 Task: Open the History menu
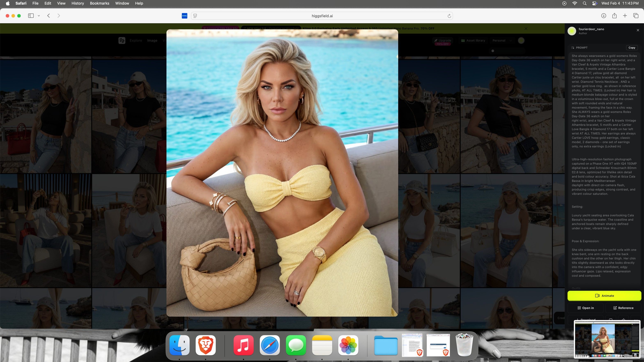tap(77, 3)
